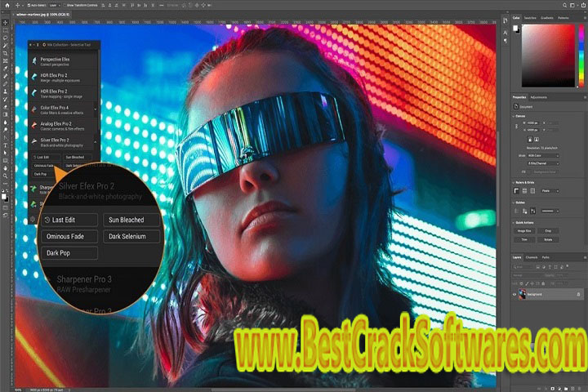Select the Gradient tool
Screen dimensions: 588x392
point(5,114)
